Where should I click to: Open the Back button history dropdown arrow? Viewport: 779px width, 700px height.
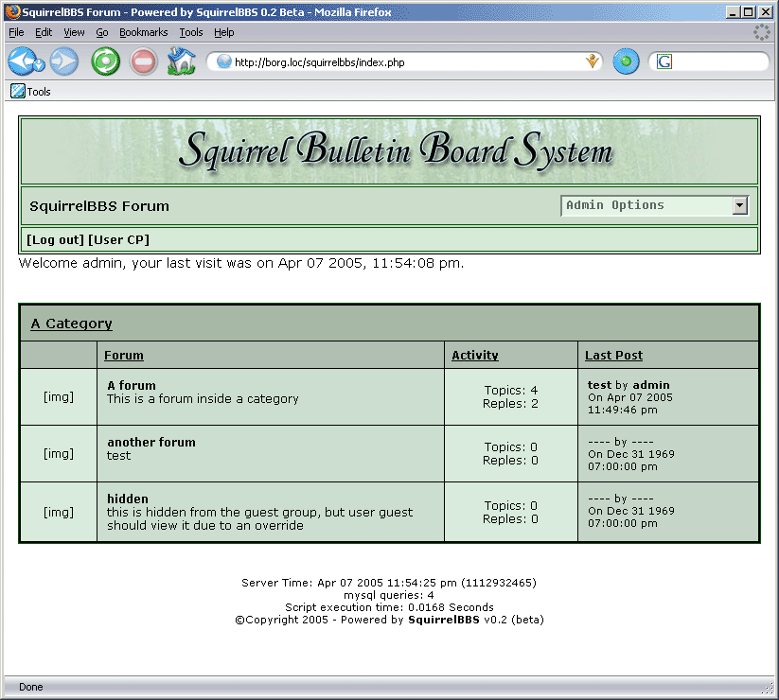point(39,64)
